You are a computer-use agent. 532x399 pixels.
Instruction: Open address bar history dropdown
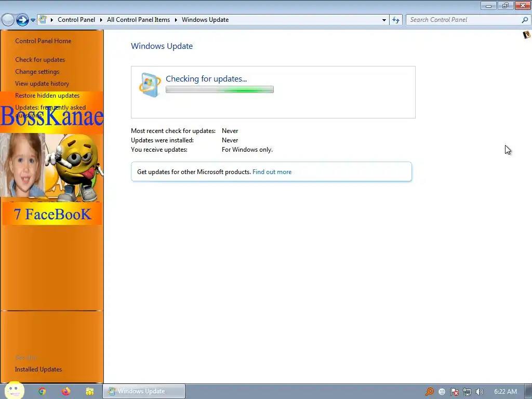(x=384, y=20)
